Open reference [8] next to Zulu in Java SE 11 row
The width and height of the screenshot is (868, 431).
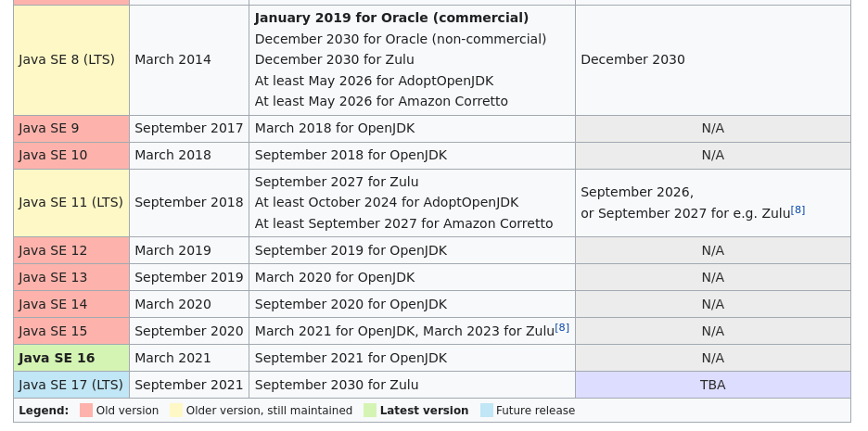(x=798, y=210)
